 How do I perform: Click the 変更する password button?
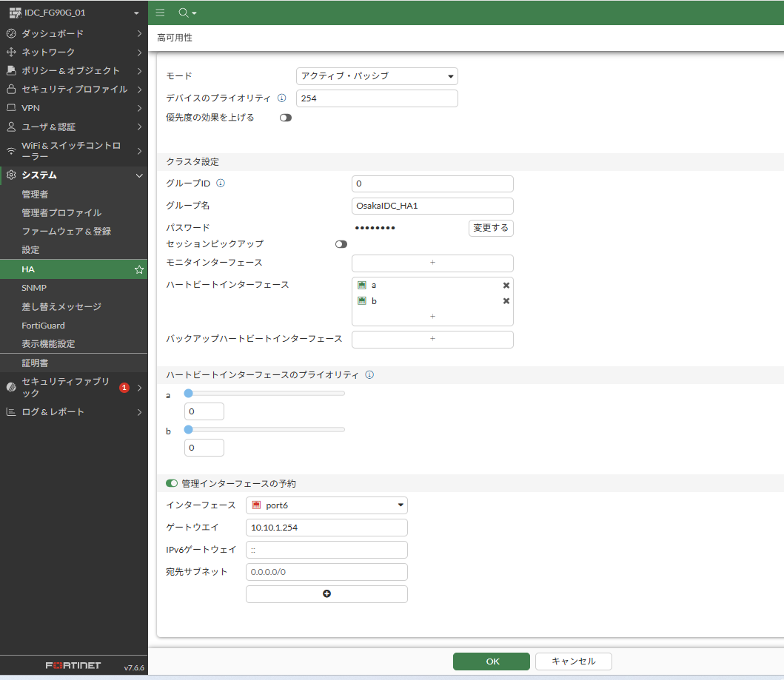(491, 228)
